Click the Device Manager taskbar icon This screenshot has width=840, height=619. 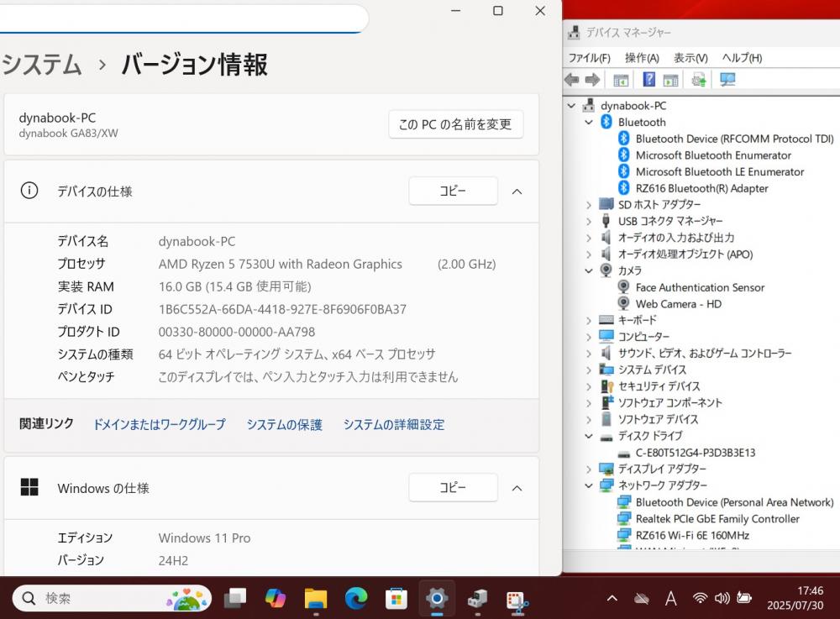(x=477, y=598)
